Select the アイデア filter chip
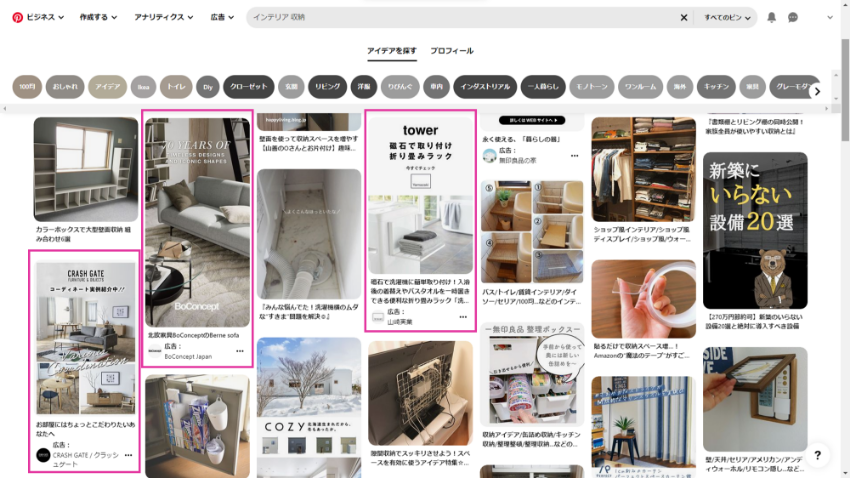850x482 pixels. [107, 87]
